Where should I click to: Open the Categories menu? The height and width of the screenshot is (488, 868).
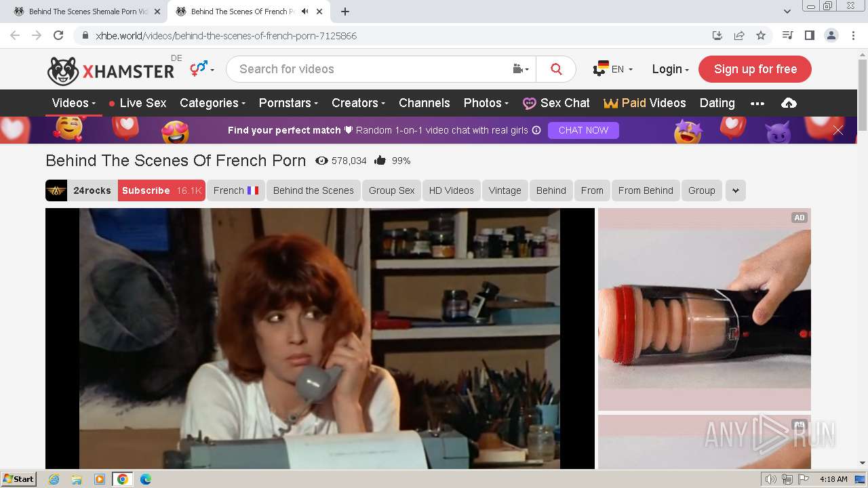(x=212, y=103)
